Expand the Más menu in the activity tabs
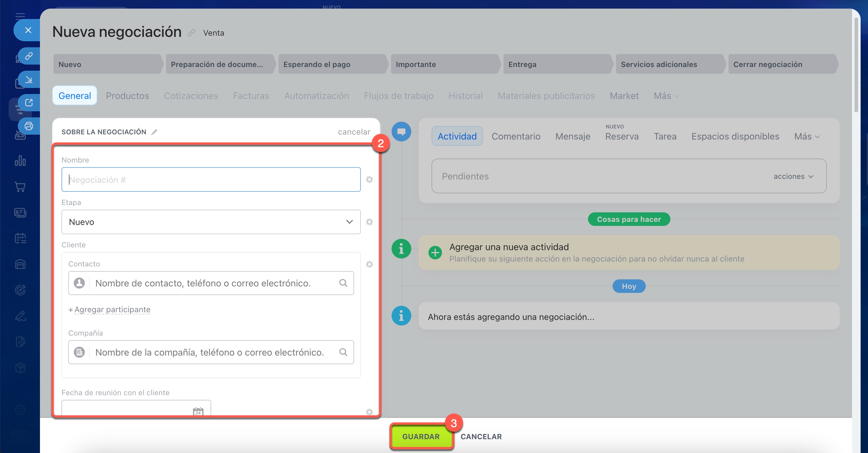868x453 pixels. (x=807, y=136)
